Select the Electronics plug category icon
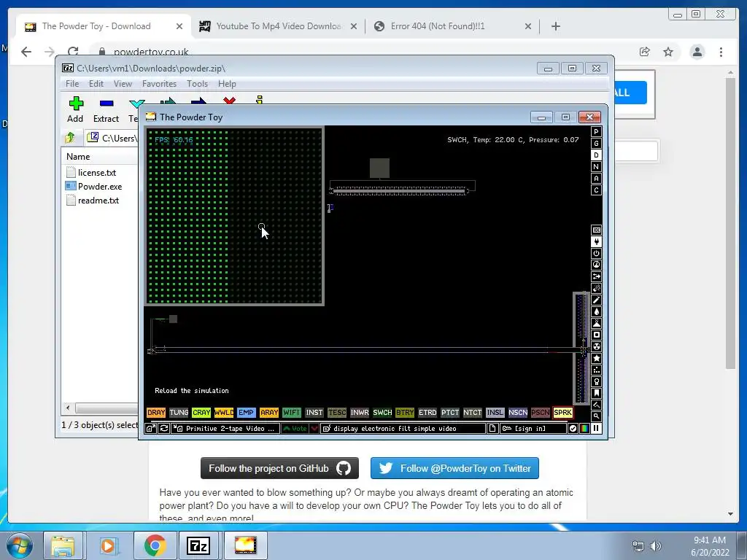747x560 pixels. (596, 242)
